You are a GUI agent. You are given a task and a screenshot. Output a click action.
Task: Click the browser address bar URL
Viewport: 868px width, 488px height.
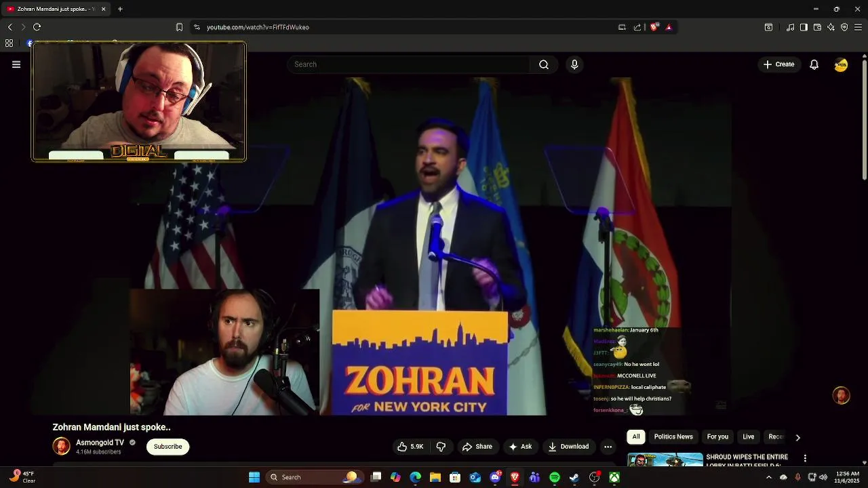coord(258,27)
